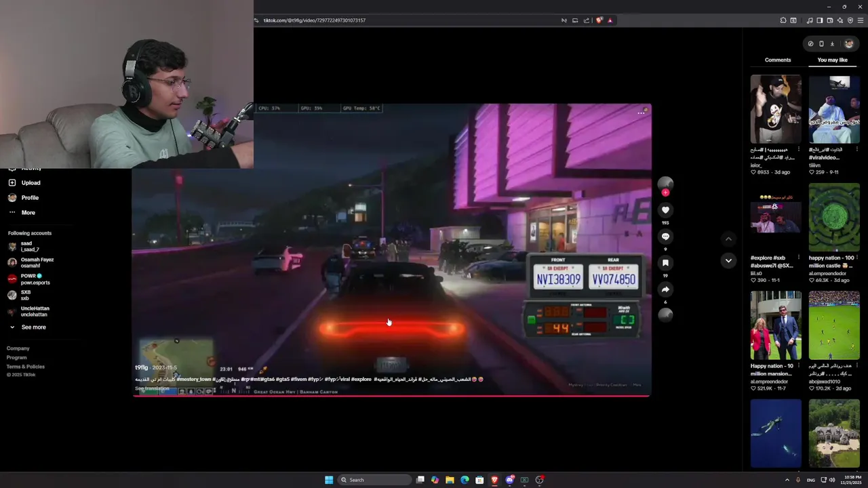Open the taskbar clock showing 10:58 PM

[x=852, y=480]
